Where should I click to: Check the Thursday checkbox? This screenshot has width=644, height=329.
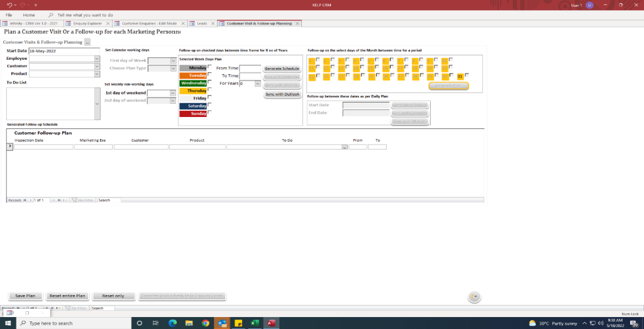(209, 89)
